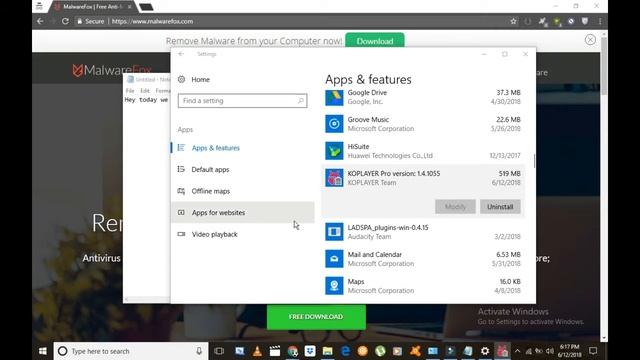Open Chrome's three-dot menu
Viewport: 640px width, 360px height.
pos(600,21)
